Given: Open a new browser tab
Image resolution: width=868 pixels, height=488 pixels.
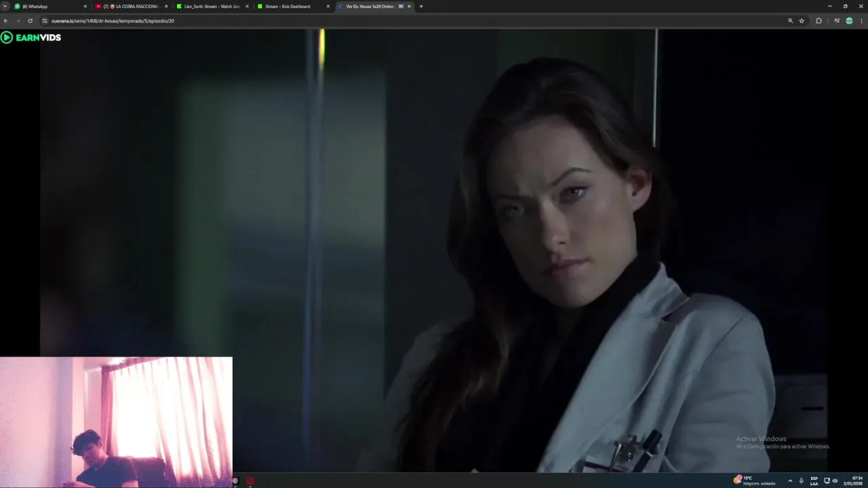Looking at the screenshot, I should click(x=421, y=6).
